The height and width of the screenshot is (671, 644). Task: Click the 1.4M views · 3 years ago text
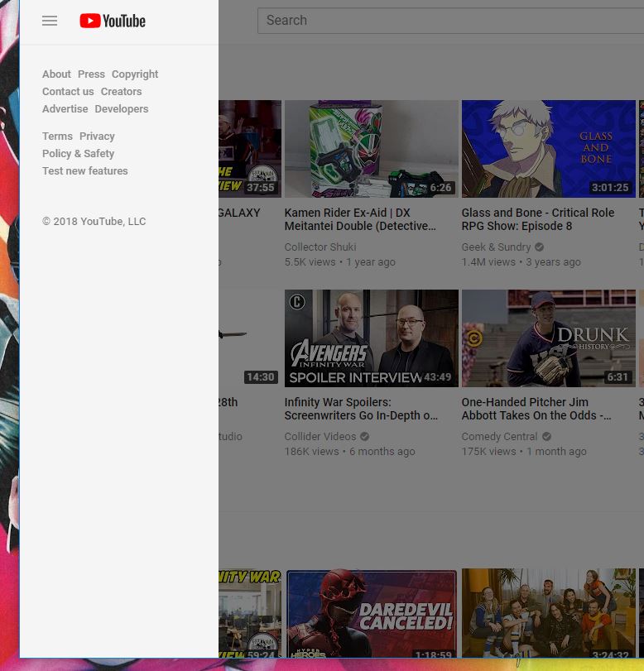[x=521, y=262]
